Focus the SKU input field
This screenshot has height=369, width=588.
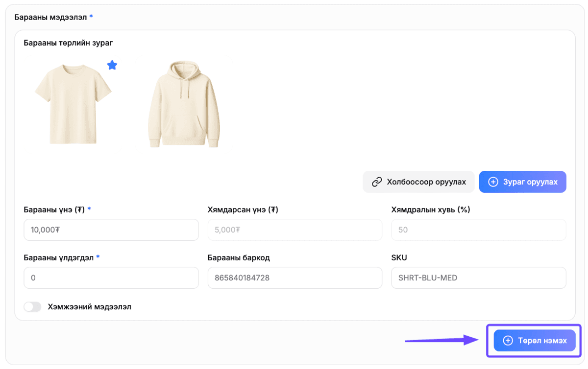click(x=479, y=277)
